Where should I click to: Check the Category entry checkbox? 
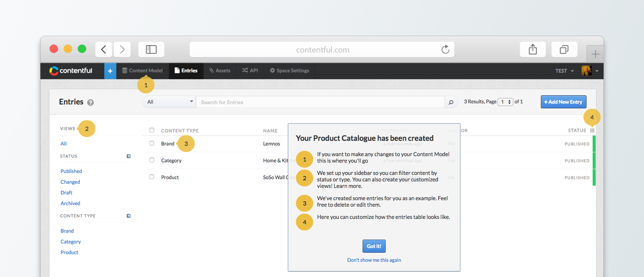pyautogui.click(x=152, y=160)
